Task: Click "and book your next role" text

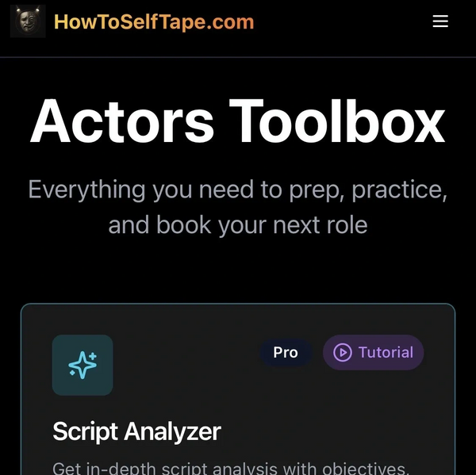Action: 238,225
